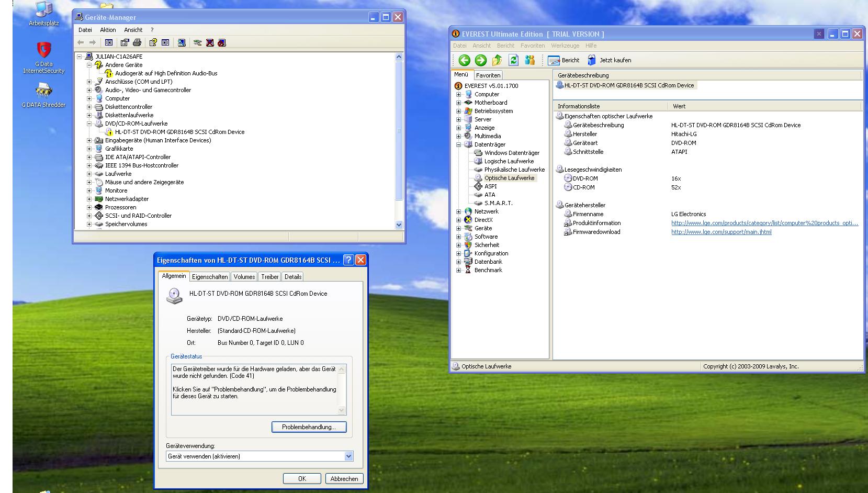This screenshot has height=493, width=868.
Task: Open the Werkzeuge menu in EVEREST
Action: pos(565,46)
